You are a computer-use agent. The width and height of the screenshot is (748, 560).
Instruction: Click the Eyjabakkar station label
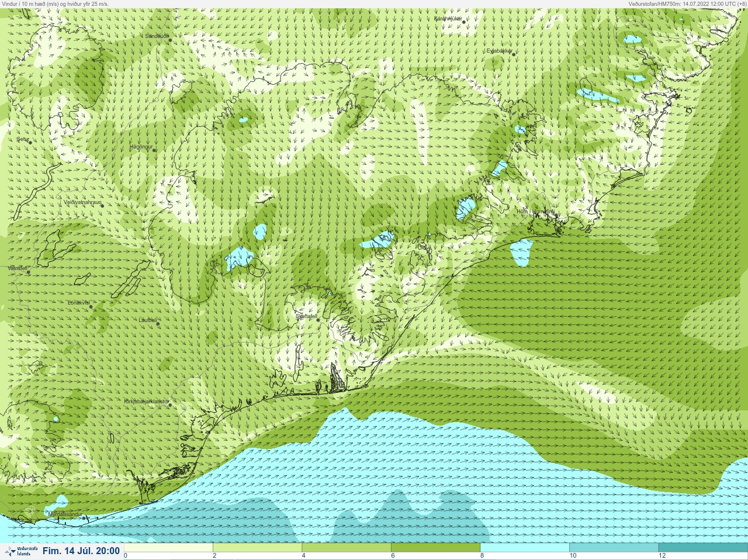[x=500, y=51]
